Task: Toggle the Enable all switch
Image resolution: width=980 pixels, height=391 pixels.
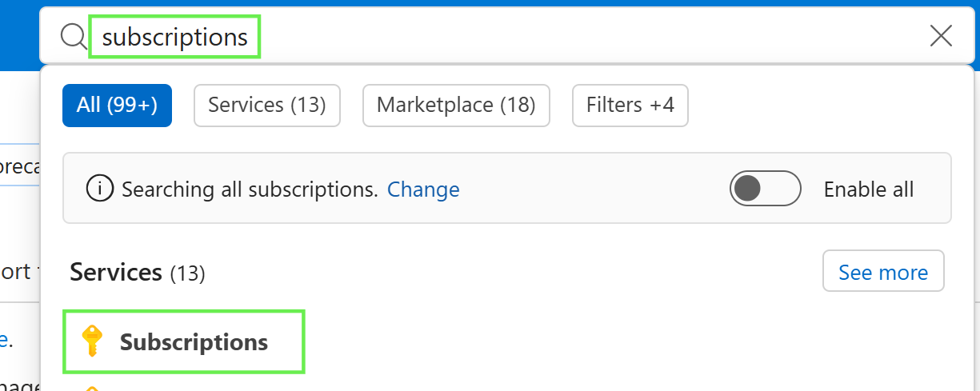Action: point(766,189)
